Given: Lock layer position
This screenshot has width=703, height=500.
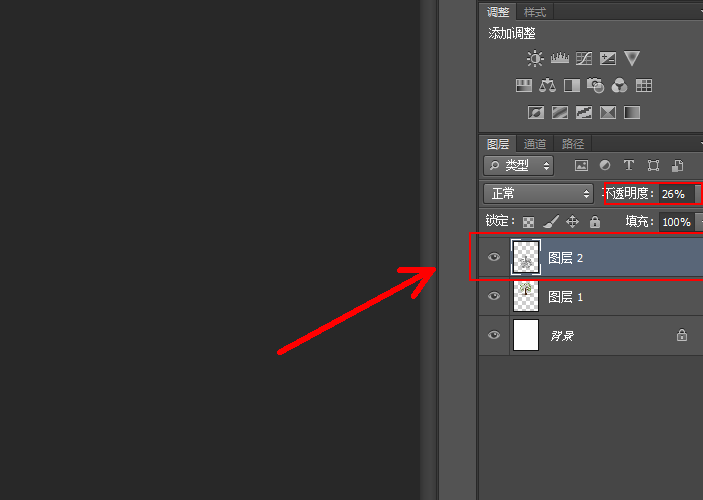Looking at the screenshot, I should tap(573, 222).
